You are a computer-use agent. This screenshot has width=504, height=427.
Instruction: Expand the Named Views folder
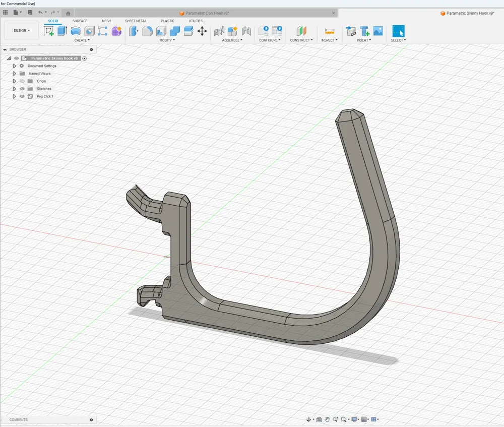click(15, 74)
